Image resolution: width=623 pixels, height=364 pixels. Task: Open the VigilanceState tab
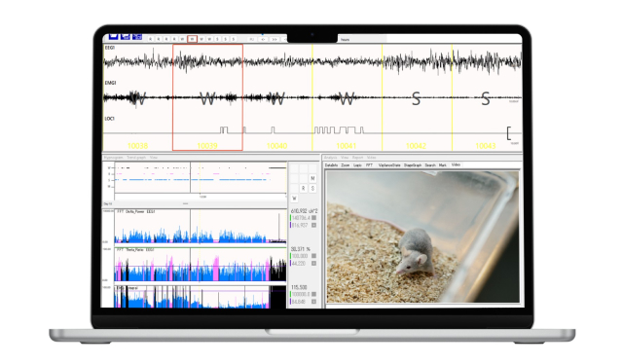click(x=389, y=164)
